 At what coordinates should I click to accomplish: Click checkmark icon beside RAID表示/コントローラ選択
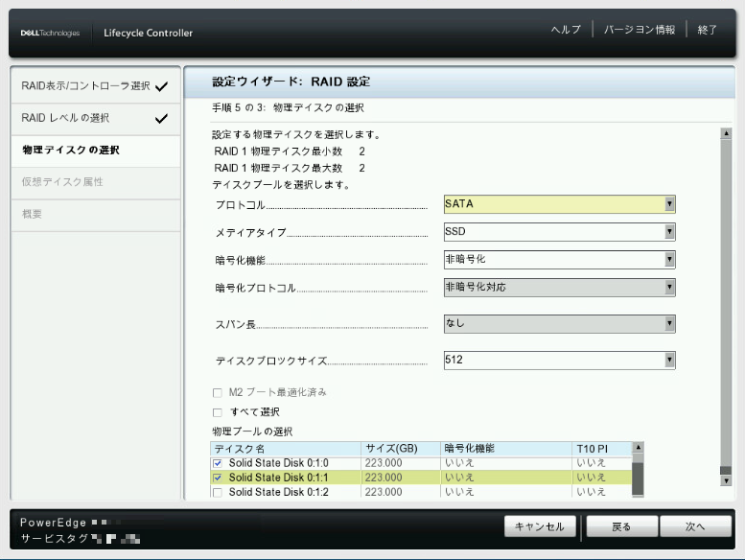click(x=161, y=86)
